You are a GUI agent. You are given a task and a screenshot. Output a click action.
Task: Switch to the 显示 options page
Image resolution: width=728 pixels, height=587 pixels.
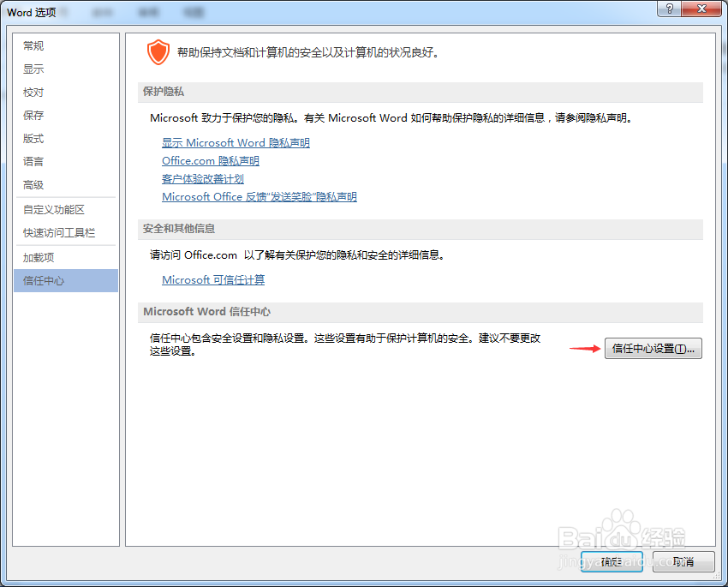click(x=33, y=69)
